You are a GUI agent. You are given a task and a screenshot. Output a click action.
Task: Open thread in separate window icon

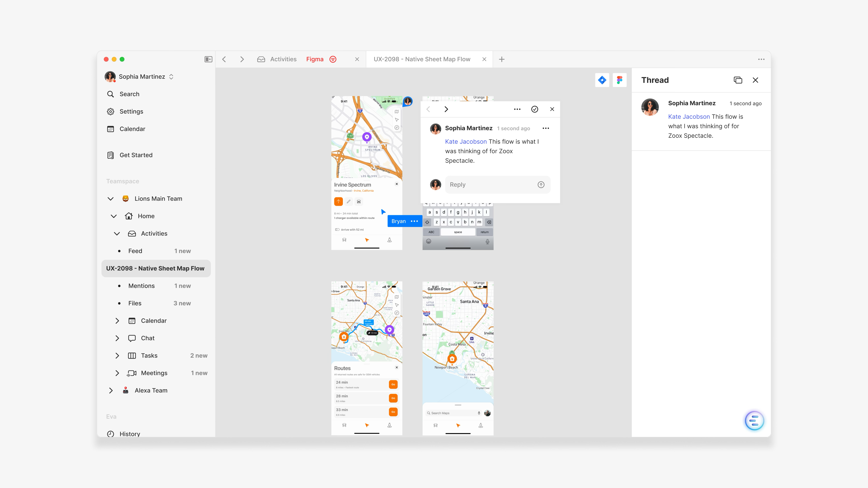click(738, 80)
